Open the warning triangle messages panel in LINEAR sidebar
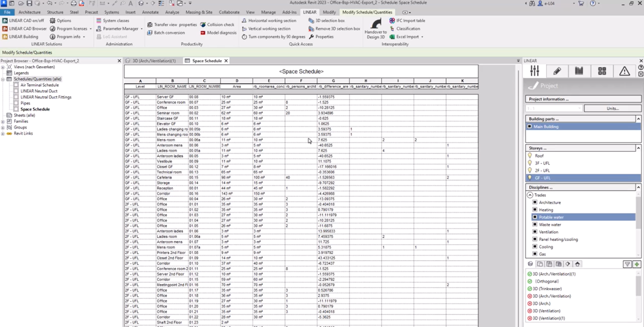This screenshot has height=327, width=644. (624, 71)
